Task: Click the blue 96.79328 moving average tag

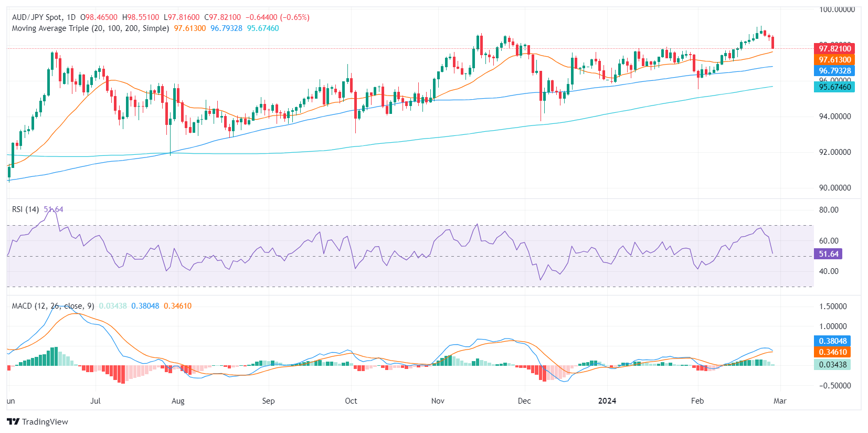Action: (834, 71)
